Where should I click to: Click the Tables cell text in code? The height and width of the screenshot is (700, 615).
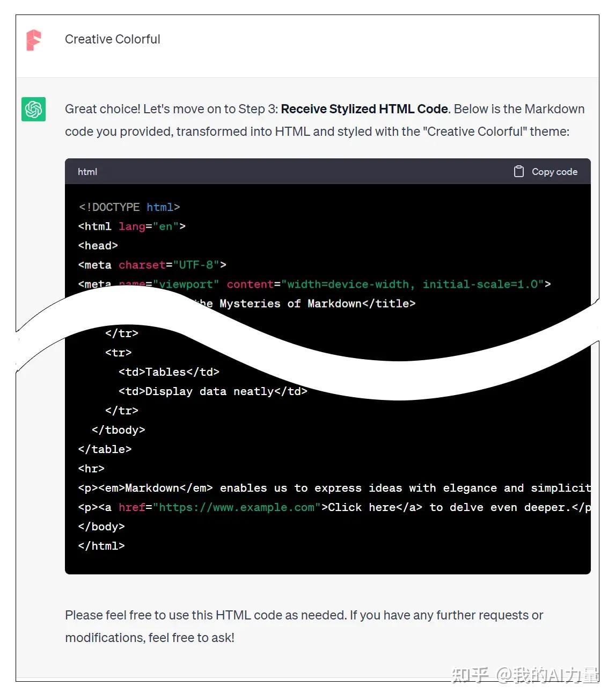coord(165,371)
